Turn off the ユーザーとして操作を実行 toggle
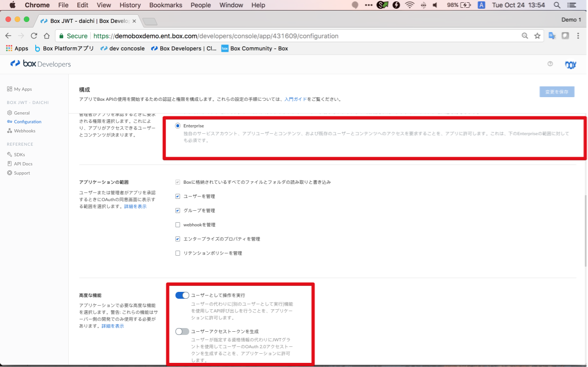The height and width of the screenshot is (367, 588). [182, 295]
